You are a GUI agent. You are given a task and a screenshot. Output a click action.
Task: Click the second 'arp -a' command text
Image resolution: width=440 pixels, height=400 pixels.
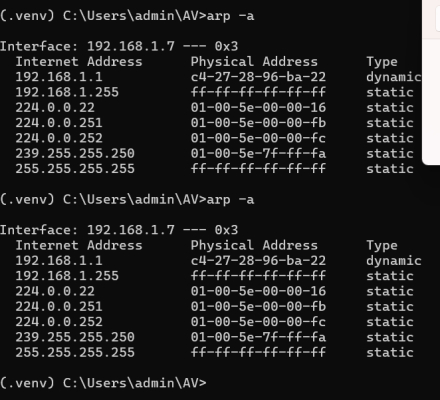coord(230,200)
